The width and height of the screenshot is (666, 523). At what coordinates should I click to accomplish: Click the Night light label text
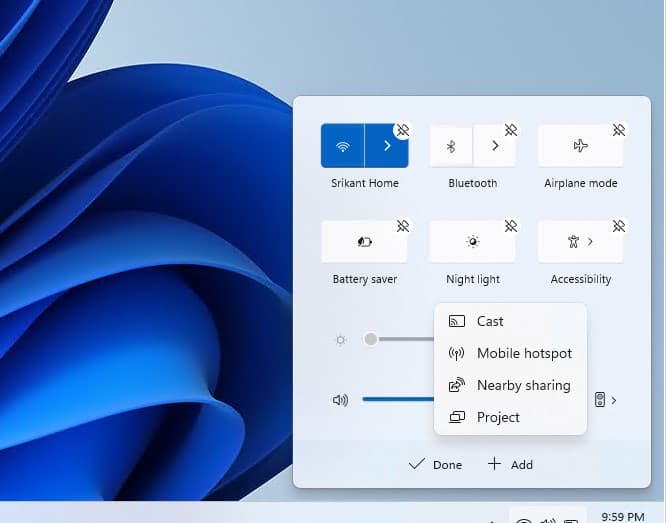coord(473,279)
